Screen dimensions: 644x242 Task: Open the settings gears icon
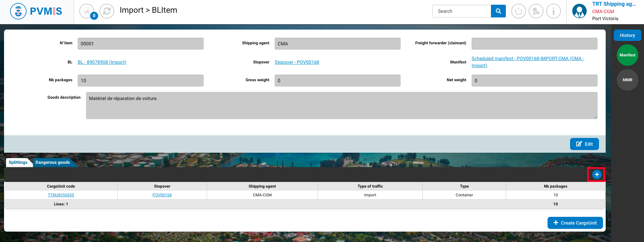point(536,11)
